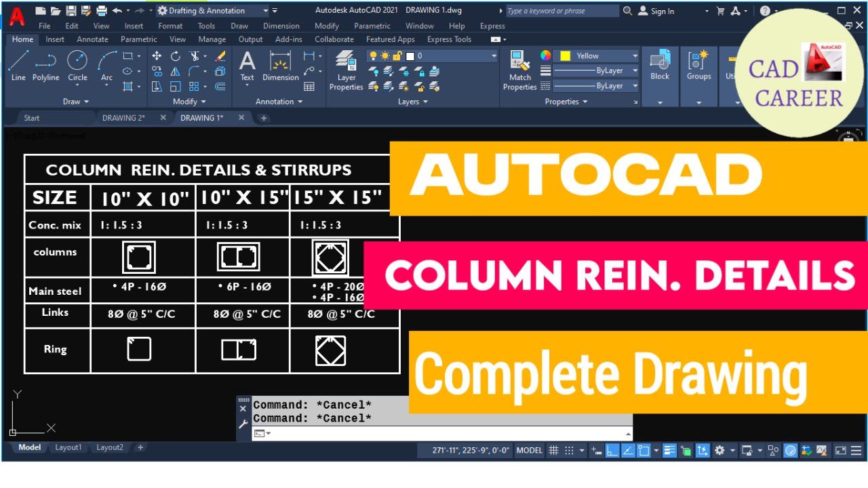Click the Erase tool icon
The width and height of the screenshot is (868, 488).
[x=220, y=56]
